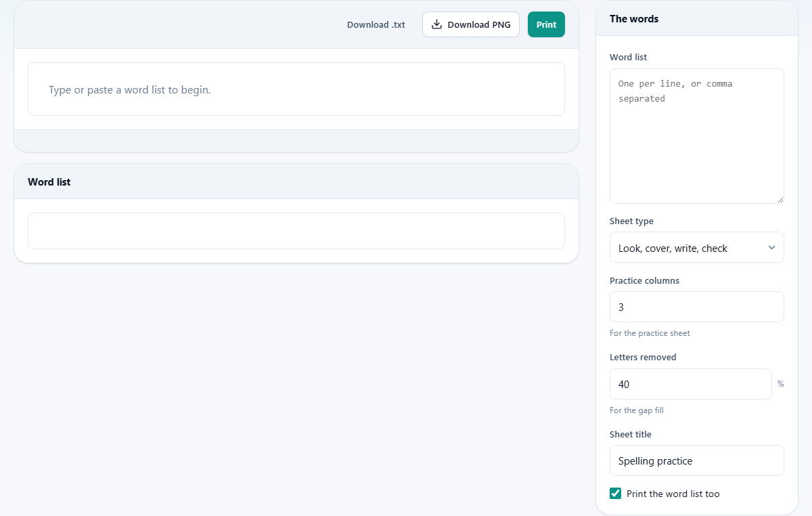
Task: Click 'For the practice sheet' hint text
Action: tap(650, 333)
